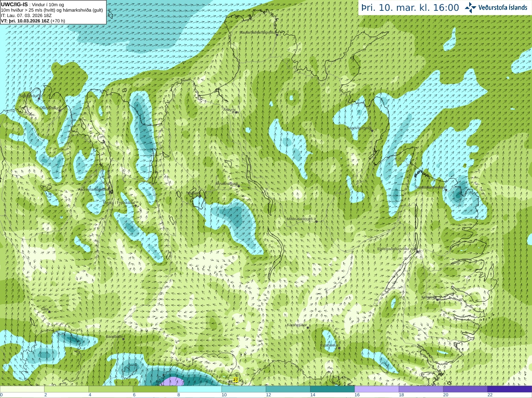The width and height of the screenshot is (532, 398).
Task: Click the Veðurstofa Íslands name text
Action: (x=503, y=7)
